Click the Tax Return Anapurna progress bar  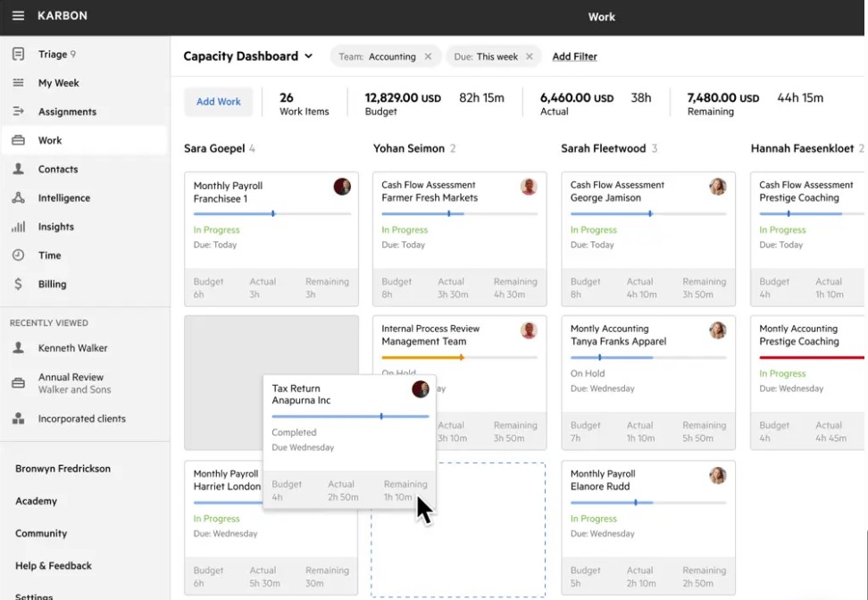point(350,416)
